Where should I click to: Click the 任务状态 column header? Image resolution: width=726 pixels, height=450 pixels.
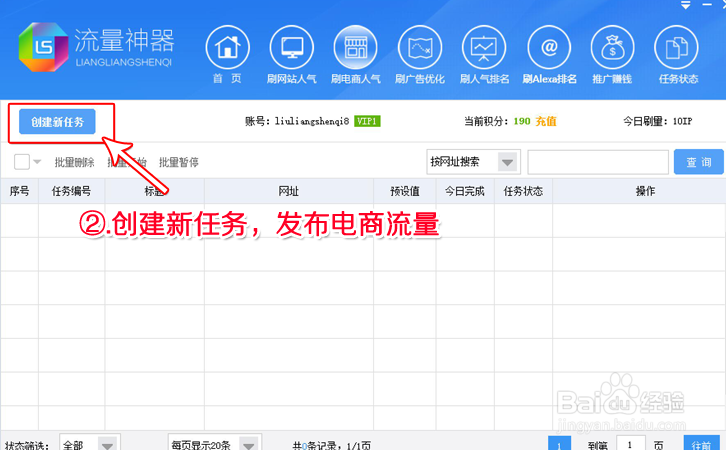[523, 191]
